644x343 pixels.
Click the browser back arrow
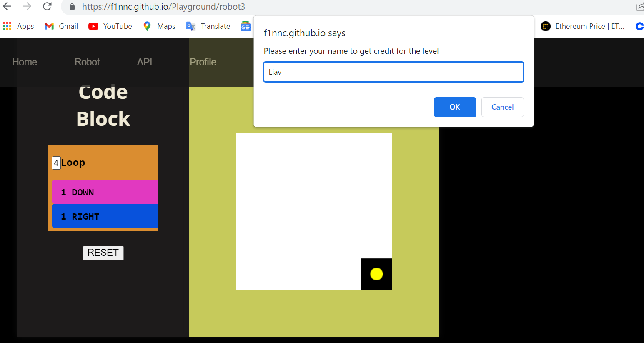click(x=8, y=6)
